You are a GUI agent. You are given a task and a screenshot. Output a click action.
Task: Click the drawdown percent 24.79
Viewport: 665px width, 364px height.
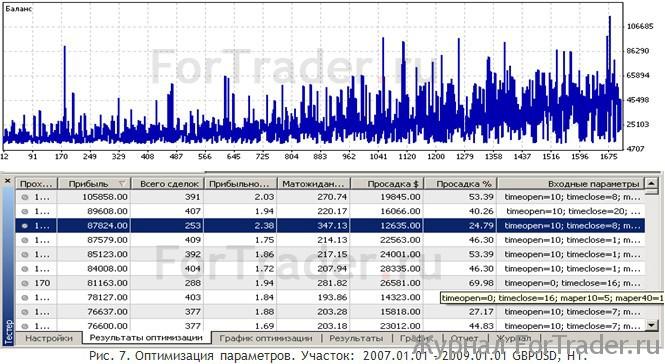(481, 226)
